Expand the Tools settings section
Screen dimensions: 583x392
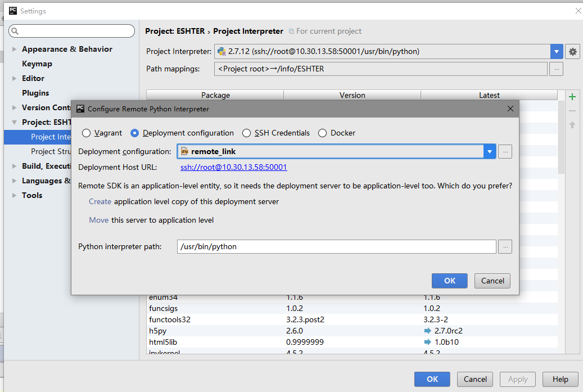pyautogui.click(x=14, y=195)
